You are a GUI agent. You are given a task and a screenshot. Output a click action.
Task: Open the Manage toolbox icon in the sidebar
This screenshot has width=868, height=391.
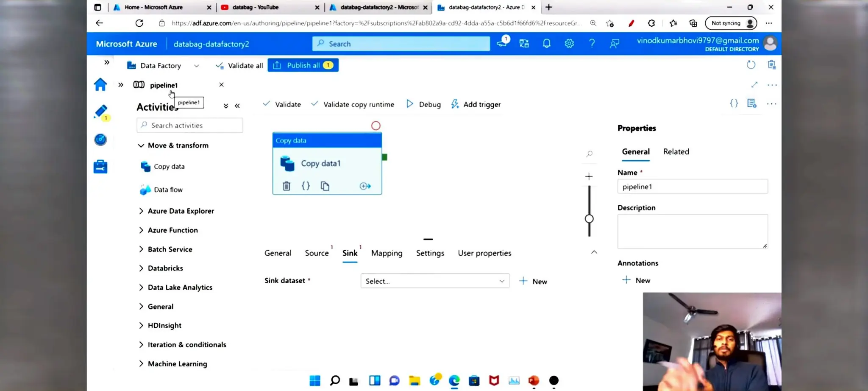100,166
